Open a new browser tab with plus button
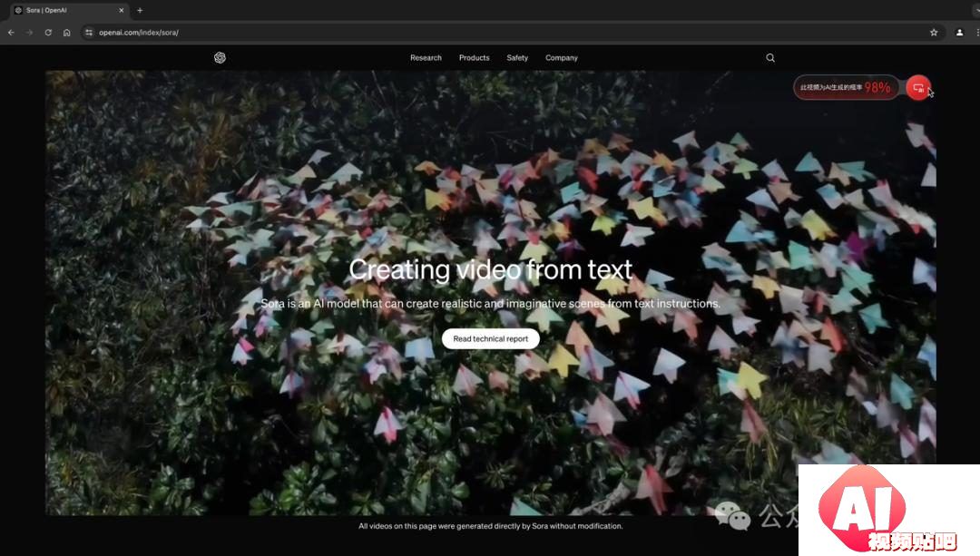Viewport: 980px width, 556px height. pyautogui.click(x=140, y=10)
